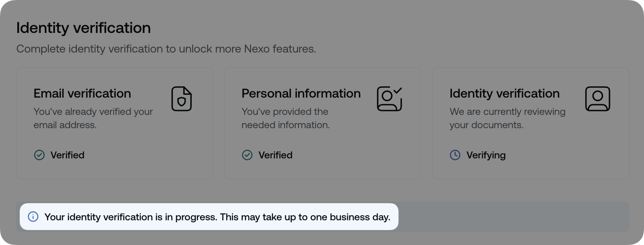Click the checkmark detail on the person verification icon
Image resolution: width=644 pixels, height=245 pixels.
pos(398,91)
